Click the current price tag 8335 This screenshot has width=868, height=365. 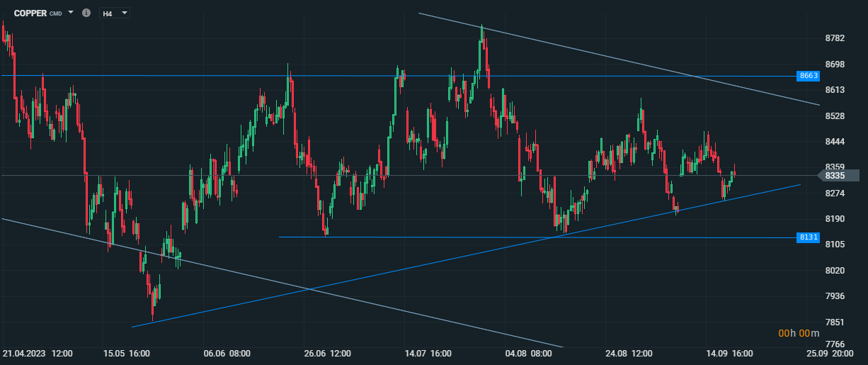(x=838, y=175)
